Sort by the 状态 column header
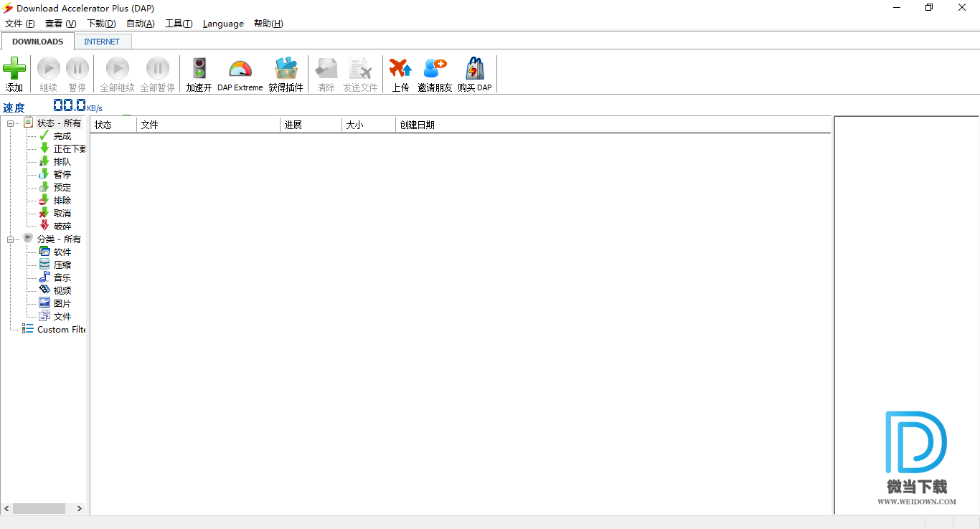 coord(113,125)
